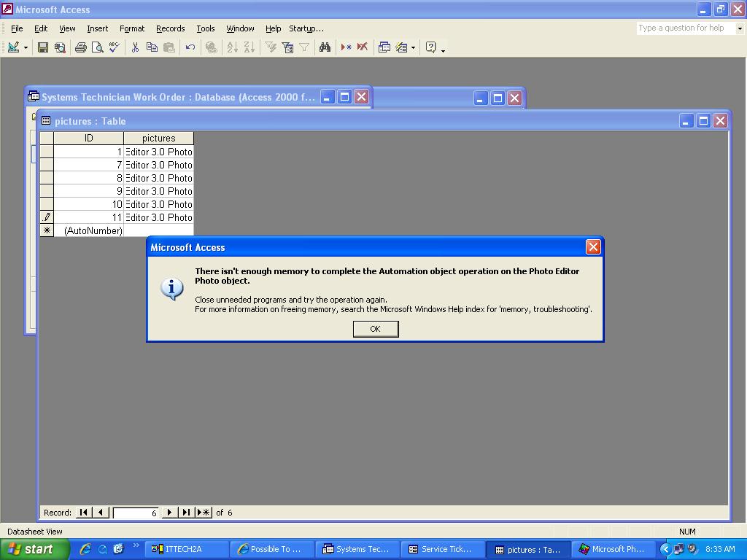Viewport: 747px width, 560px height.
Task: Open the Insert menu
Action: click(97, 28)
